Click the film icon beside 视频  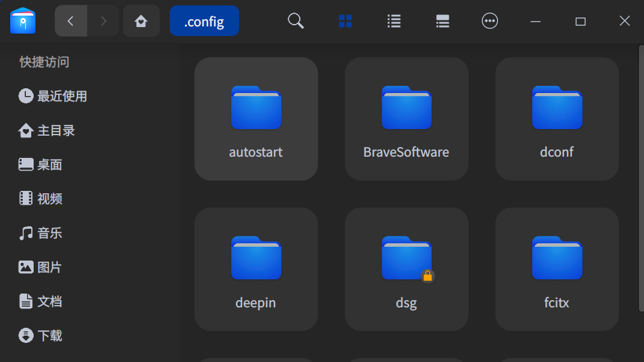(x=26, y=198)
